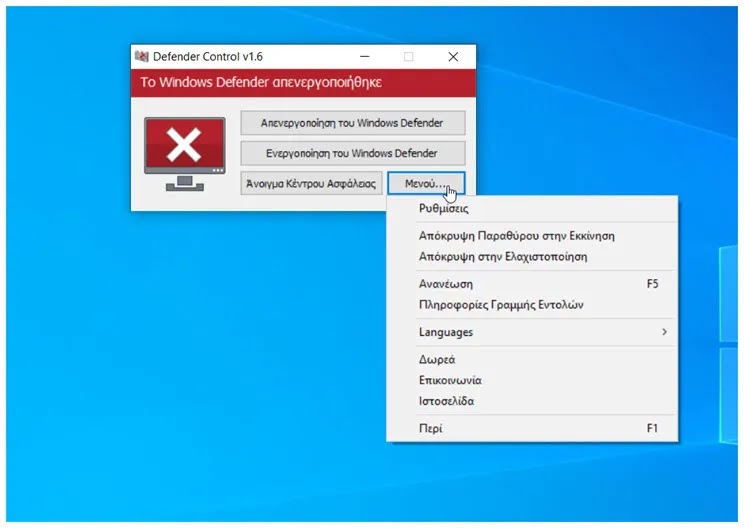Click the red monitor X status icon
The height and width of the screenshot is (528, 744).
(x=185, y=154)
